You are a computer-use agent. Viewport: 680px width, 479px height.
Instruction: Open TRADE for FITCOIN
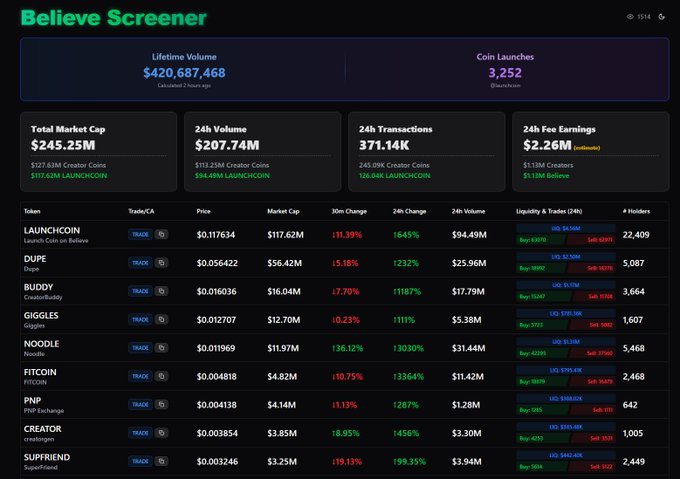pyautogui.click(x=140, y=376)
